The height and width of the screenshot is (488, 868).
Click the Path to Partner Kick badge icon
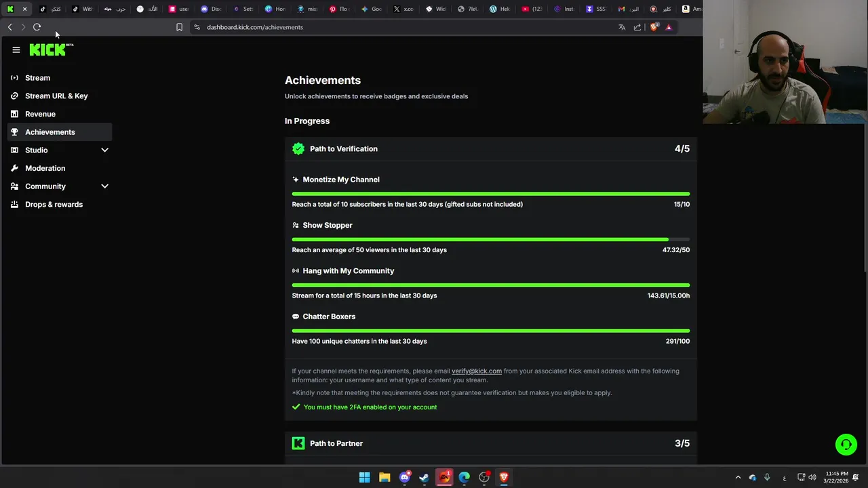pos(298,443)
